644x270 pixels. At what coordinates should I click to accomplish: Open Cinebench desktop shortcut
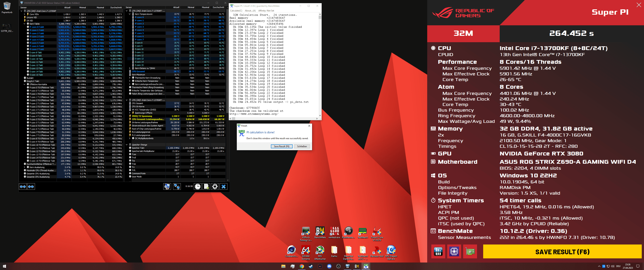tap(291, 251)
